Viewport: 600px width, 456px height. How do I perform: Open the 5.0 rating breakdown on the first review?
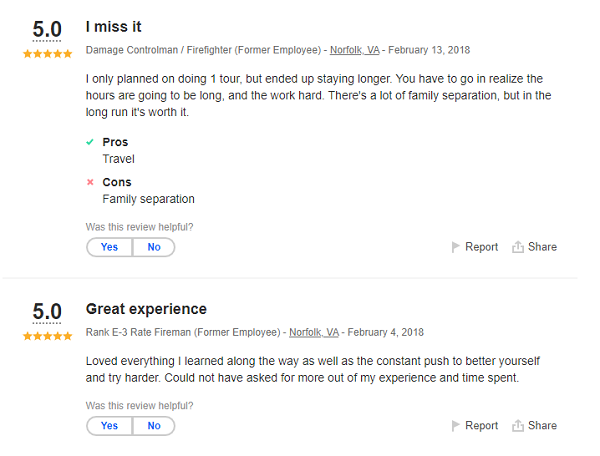click(47, 30)
